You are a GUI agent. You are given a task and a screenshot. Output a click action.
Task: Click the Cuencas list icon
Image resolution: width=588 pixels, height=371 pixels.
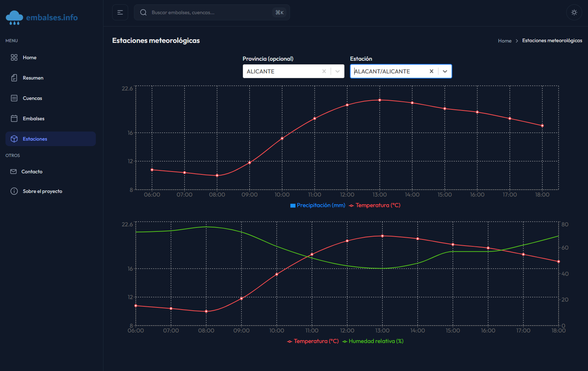click(x=14, y=98)
